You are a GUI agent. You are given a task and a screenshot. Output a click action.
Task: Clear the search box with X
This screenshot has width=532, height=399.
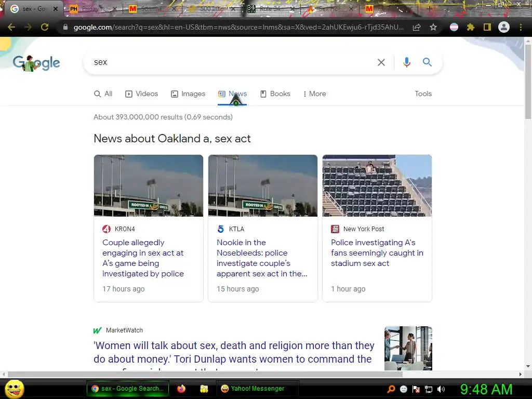tap(381, 62)
